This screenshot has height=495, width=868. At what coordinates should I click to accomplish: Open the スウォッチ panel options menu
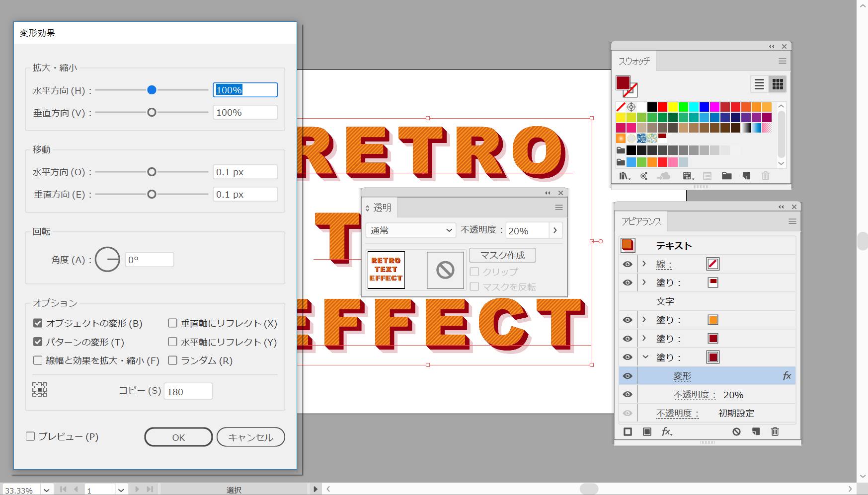pos(782,61)
